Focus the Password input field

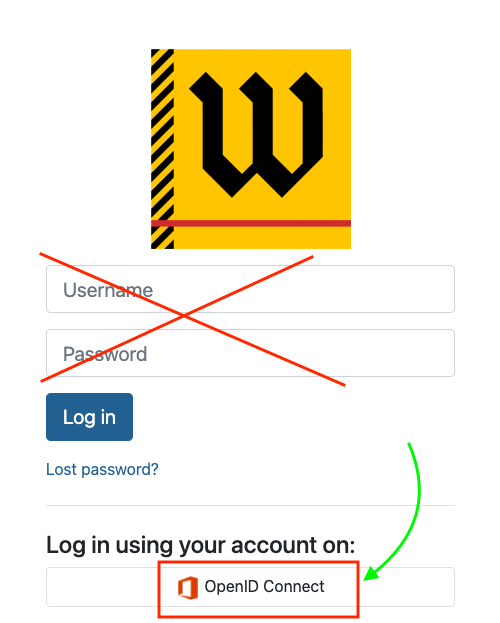coord(250,353)
